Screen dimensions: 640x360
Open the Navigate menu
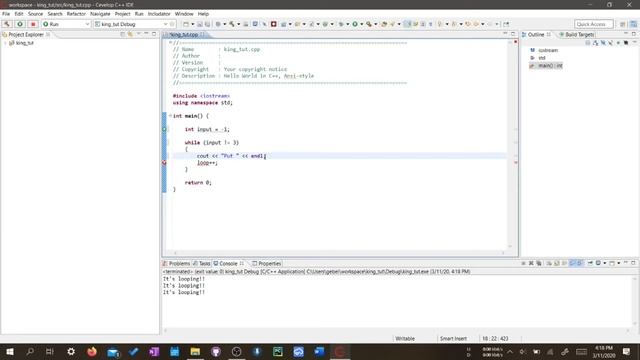click(x=100, y=14)
